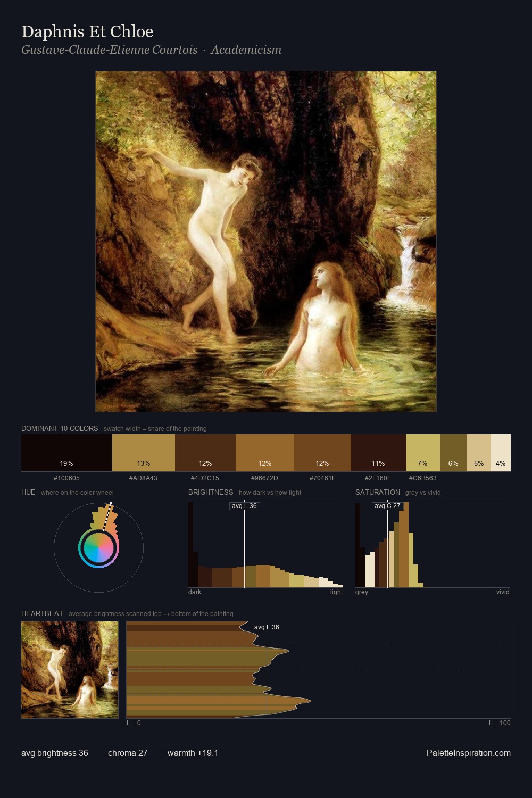Screen dimensions: 532x798
Task: Click the artist name Gustave-Claude-Etienne Courtois
Action: [x=109, y=50]
